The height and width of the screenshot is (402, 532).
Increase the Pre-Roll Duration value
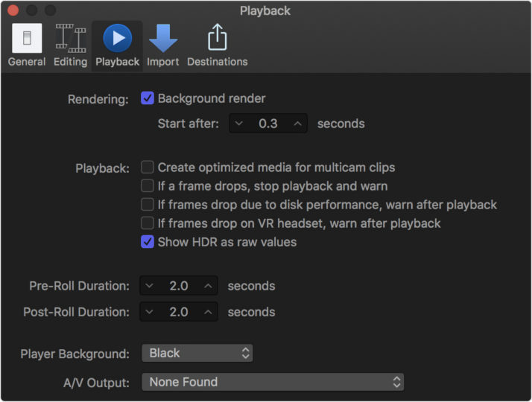208,286
